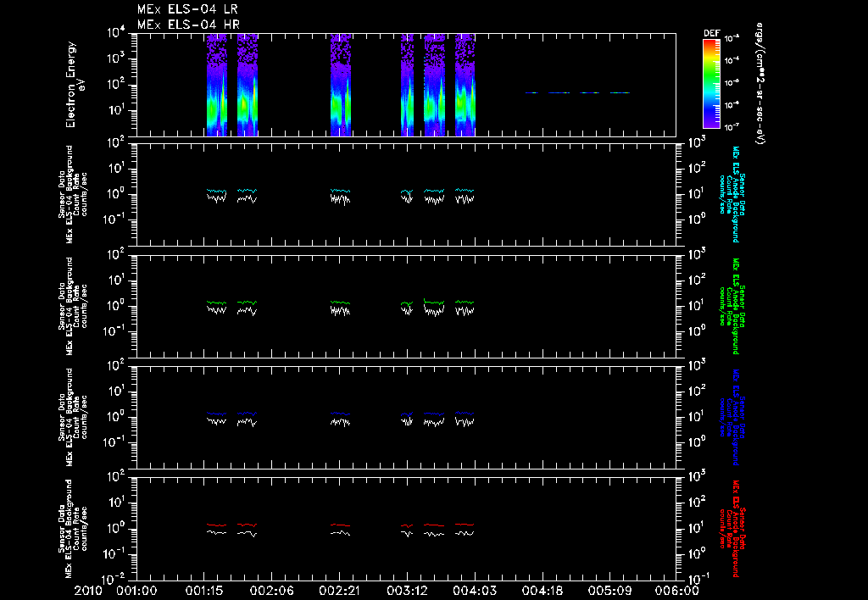Select the "ergs/(cm**2-sr-sec-eV)" units label

point(760,84)
